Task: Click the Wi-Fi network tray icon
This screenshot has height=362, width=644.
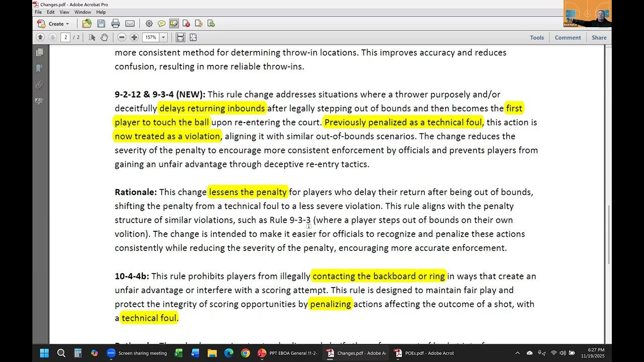Action: (x=553, y=353)
